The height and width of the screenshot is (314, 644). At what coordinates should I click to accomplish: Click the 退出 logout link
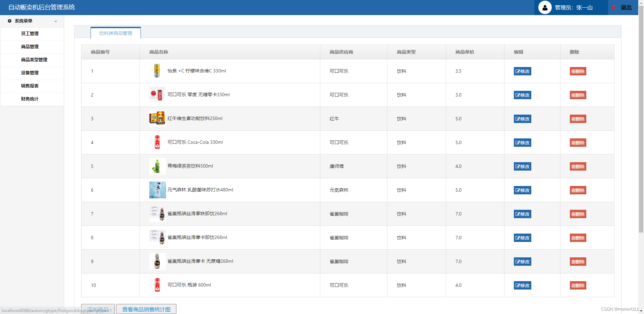(x=626, y=7)
